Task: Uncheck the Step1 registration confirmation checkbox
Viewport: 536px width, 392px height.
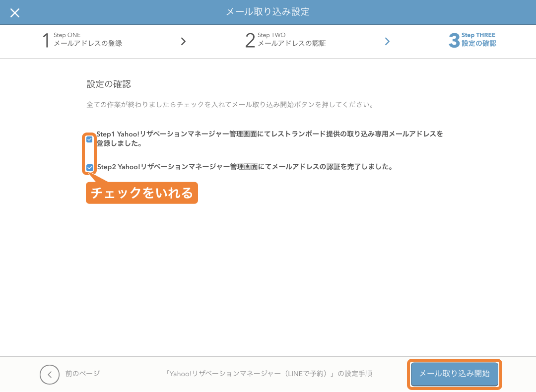Action: [89, 139]
